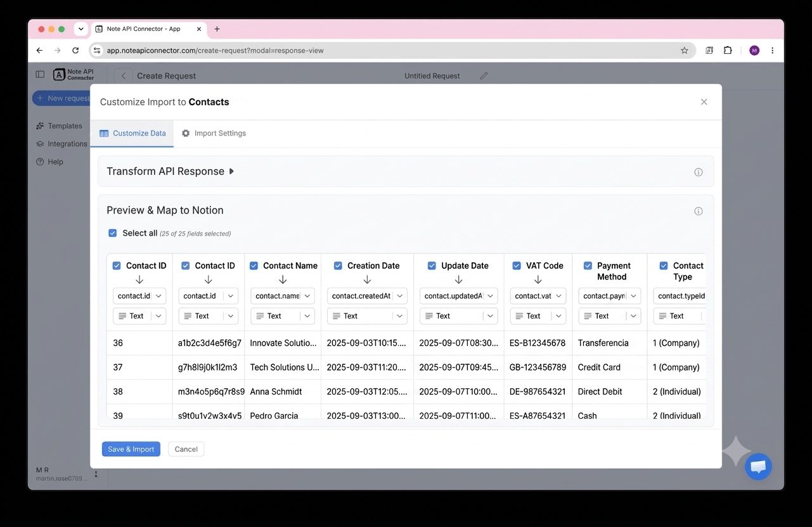
Task: Switch to the Customize Data tab
Action: (132, 134)
